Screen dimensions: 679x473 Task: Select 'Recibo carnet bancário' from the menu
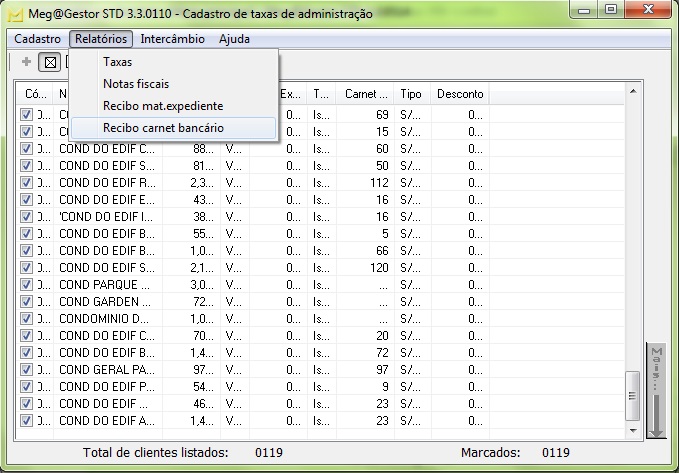163,128
